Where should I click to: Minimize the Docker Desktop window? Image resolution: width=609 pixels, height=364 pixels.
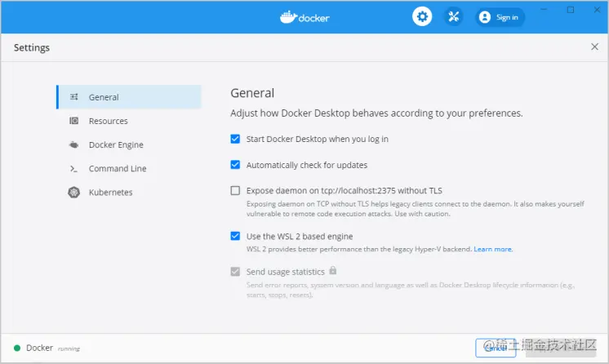[x=544, y=9]
